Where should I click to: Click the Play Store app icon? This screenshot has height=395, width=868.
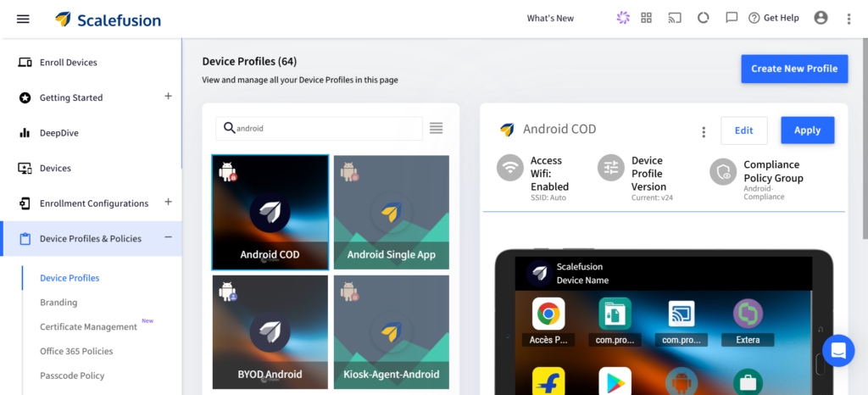point(615,381)
